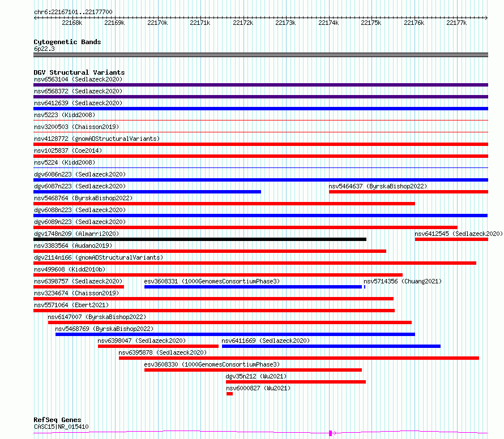Click the 22170k ruler tick label
Viewport: 504px width, 439px height.
157,23
